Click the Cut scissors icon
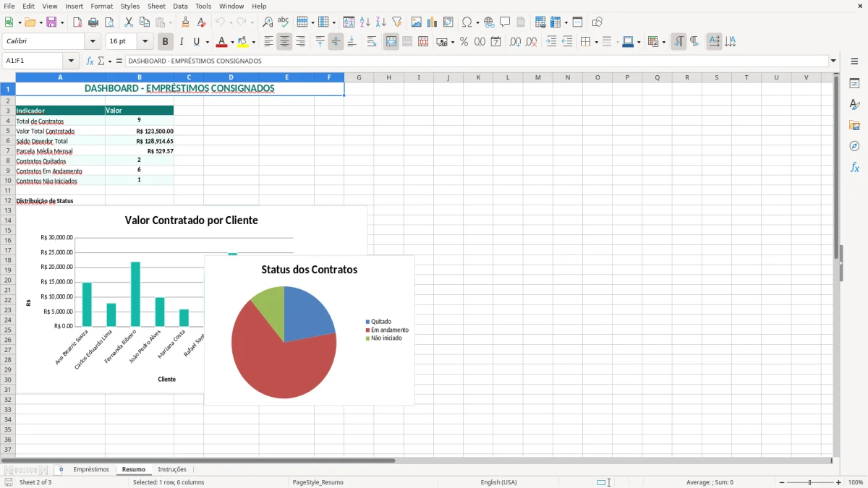 [x=129, y=22]
